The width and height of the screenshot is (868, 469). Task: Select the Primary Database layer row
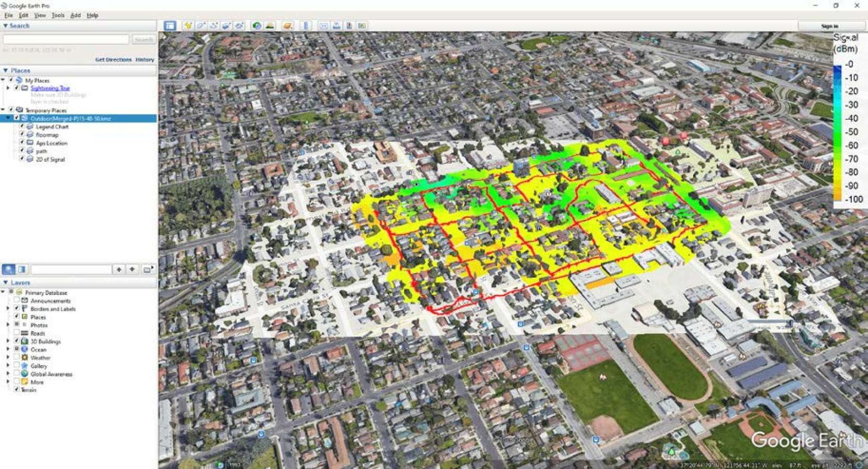pyautogui.click(x=46, y=292)
